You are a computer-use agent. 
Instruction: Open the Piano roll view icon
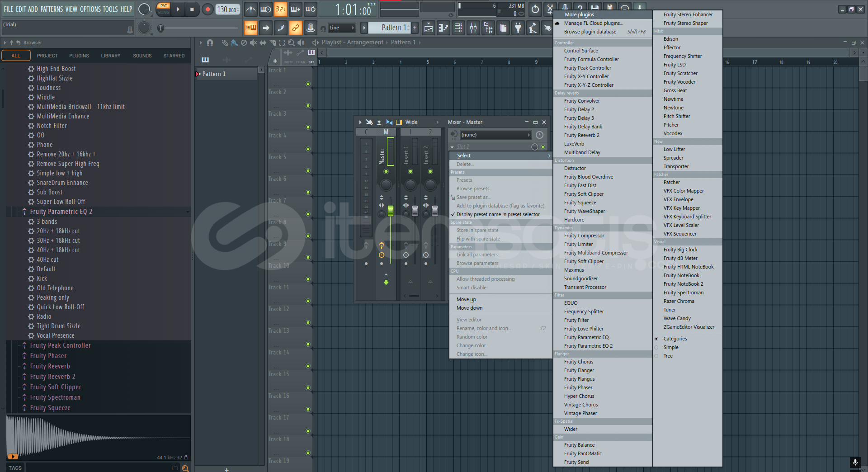443,28
